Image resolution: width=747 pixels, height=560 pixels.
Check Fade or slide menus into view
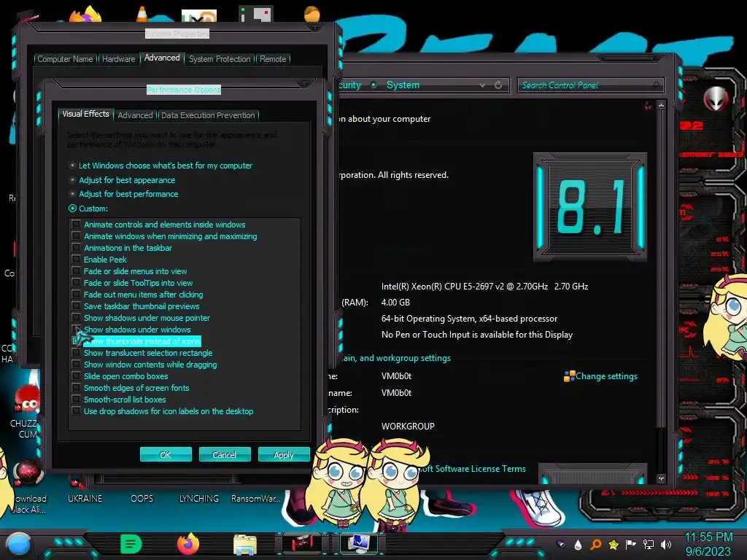pos(76,271)
